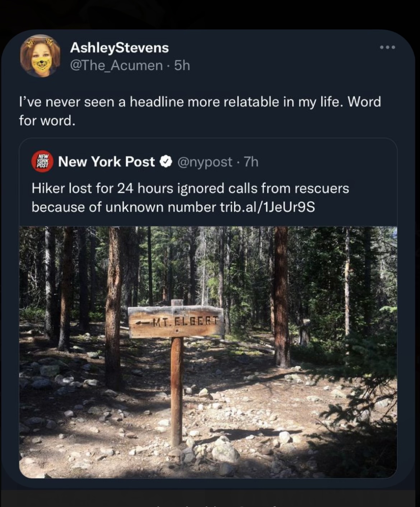Click the wooden signpost pole below the sign
The image size is (420, 507).
point(176,391)
